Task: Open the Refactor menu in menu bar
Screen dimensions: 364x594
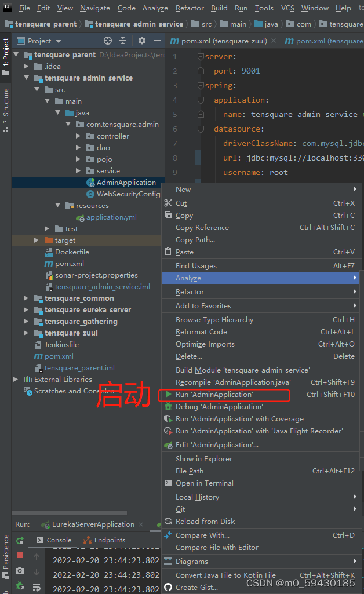Action: pos(190,8)
